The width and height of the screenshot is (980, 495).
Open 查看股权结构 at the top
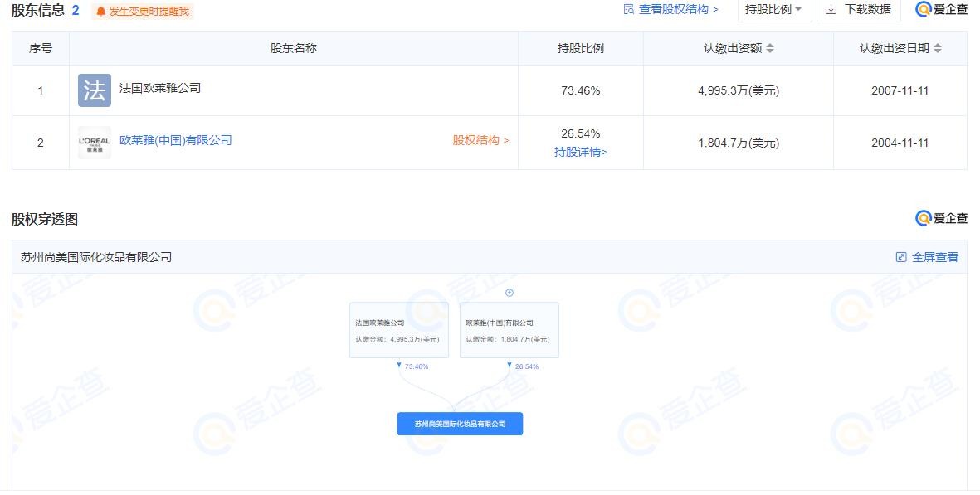coord(672,9)
